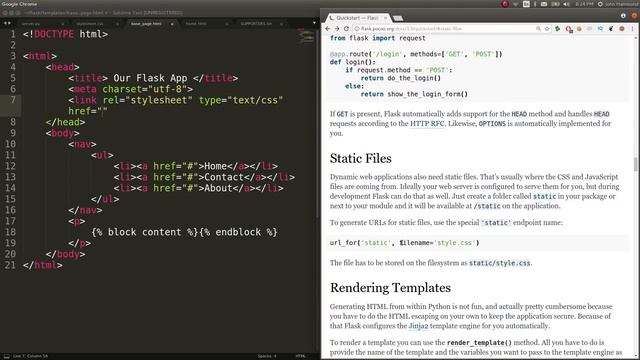Reload the Flask Quickstart page
The width and height of the screenshot is (640, 360).
click(346, 29)
